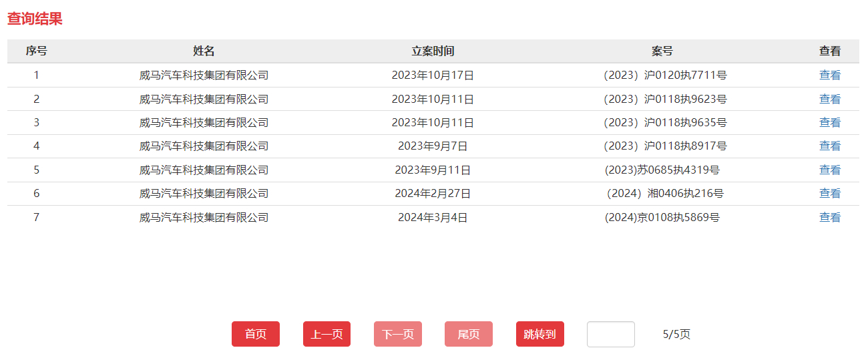Select the 姓名 column header
This screenshot has height=356, width=868.
click(x=204, y=51)
